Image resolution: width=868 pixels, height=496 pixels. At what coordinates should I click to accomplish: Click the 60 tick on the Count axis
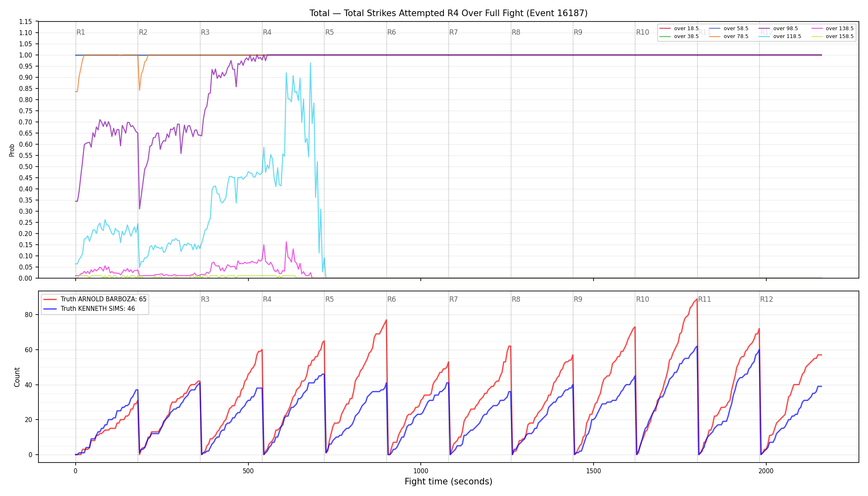[29, 350]
